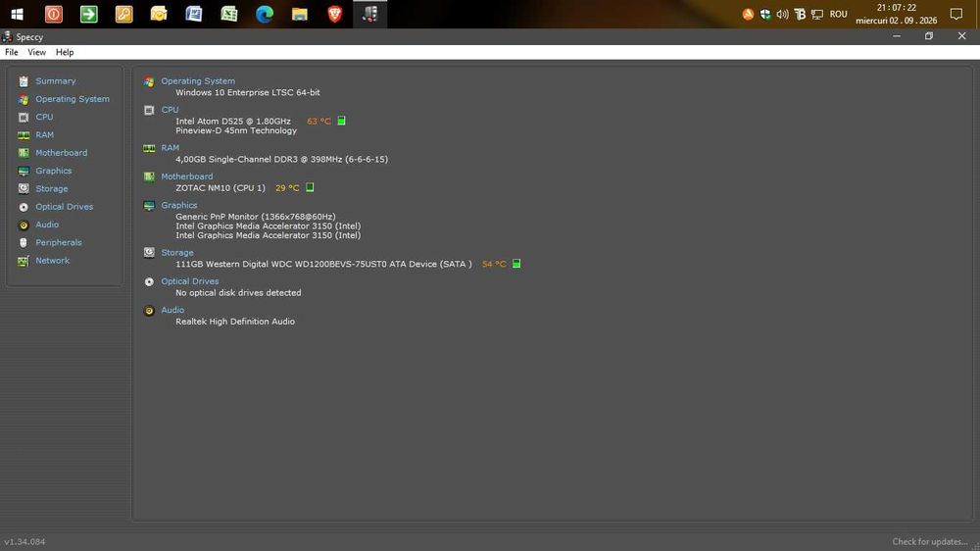Click the 29 °C motherboard temperature value
980x551 pixels.
coord(287,187)
